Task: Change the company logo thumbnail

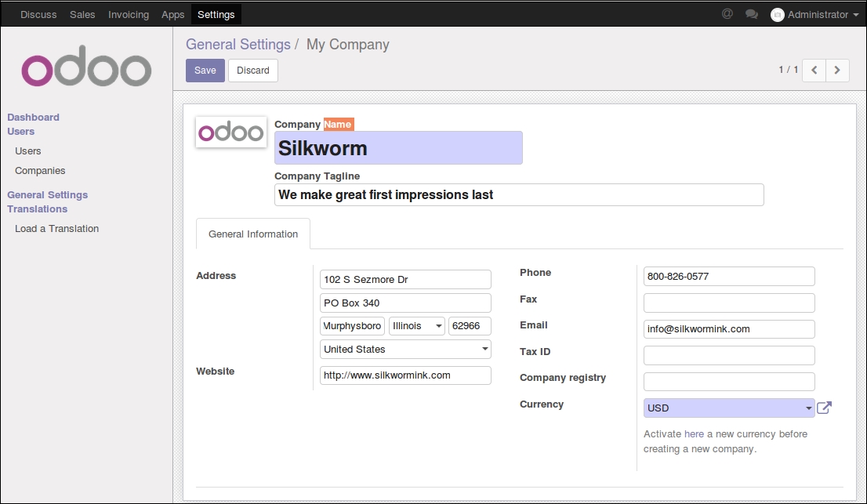Action: (231, 132)
